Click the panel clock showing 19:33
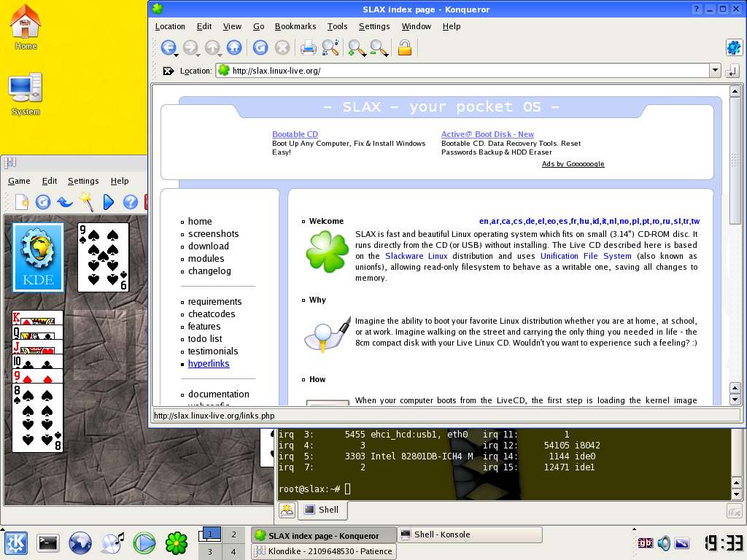Image resolution: width=747 pixels, height=560 pixels. click(723, 542)
